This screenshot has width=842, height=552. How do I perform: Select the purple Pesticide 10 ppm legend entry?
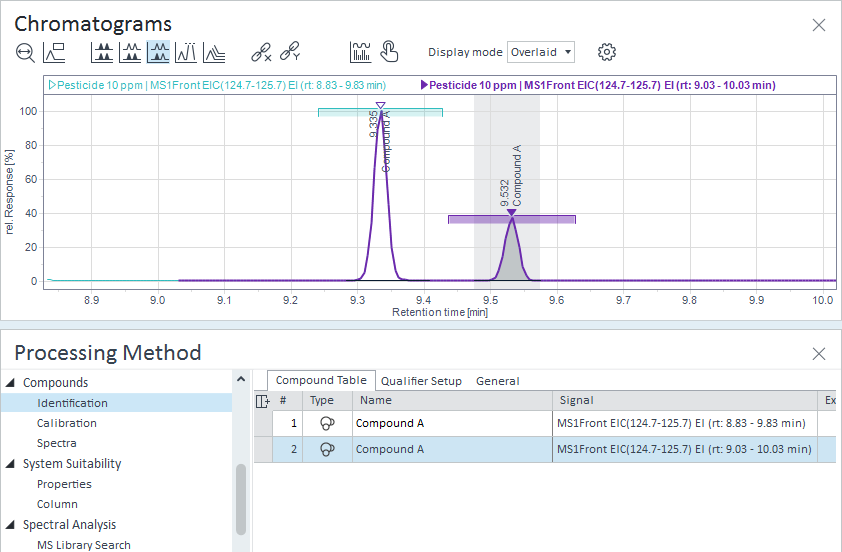598,85
